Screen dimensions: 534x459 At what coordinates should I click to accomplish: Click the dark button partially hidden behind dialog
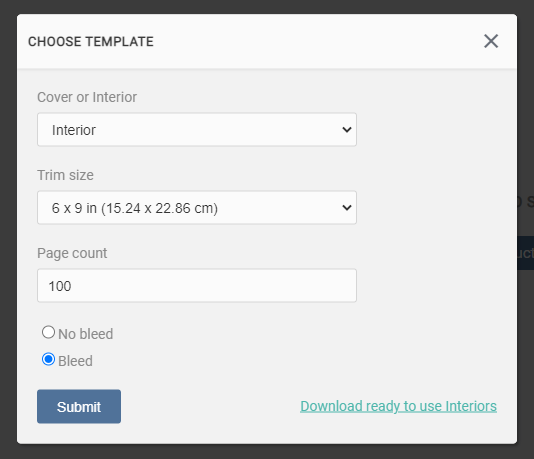coord(525,253)
